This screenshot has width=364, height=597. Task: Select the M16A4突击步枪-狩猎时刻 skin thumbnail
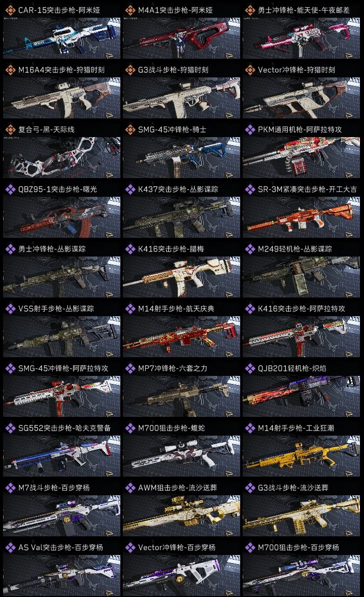pyautogui.click(x=62, y=98)
